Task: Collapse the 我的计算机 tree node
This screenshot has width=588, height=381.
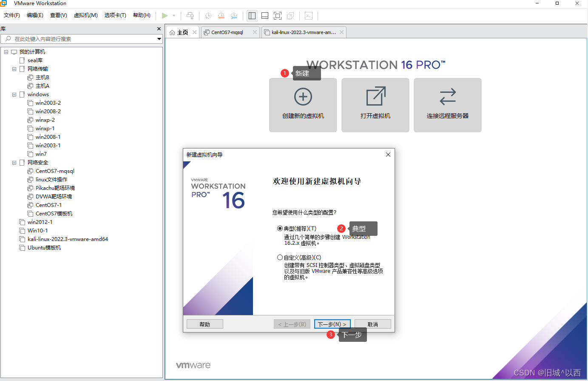Action: pyautogui.click(x=6, y=52)
